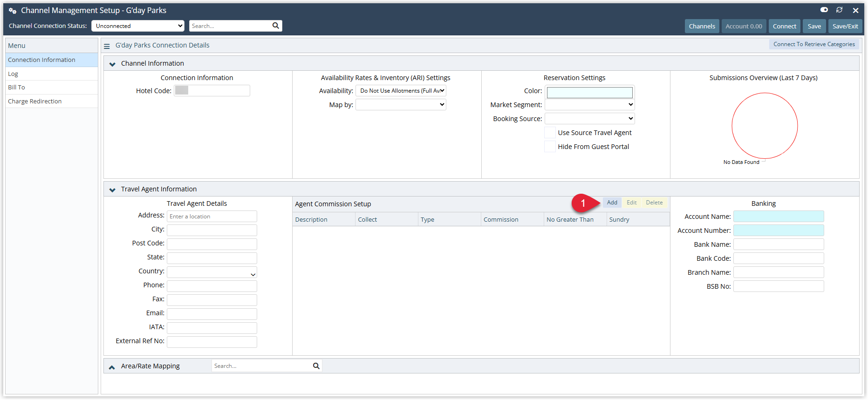
Task: Open the Country dropdown
Action: [212, 272]
